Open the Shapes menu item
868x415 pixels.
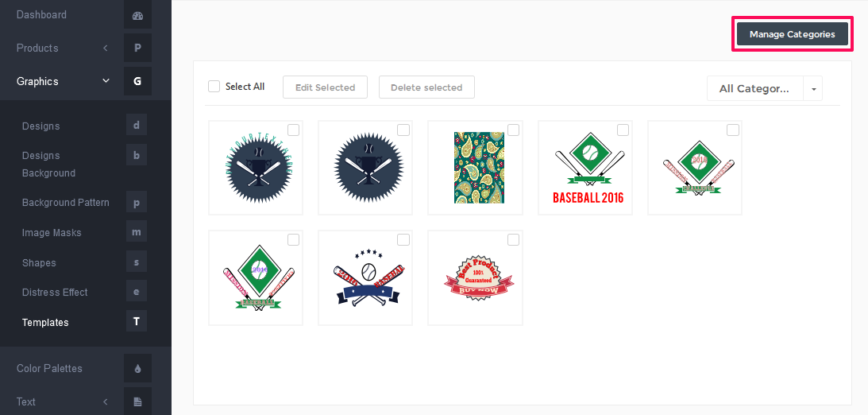point(39,262)
